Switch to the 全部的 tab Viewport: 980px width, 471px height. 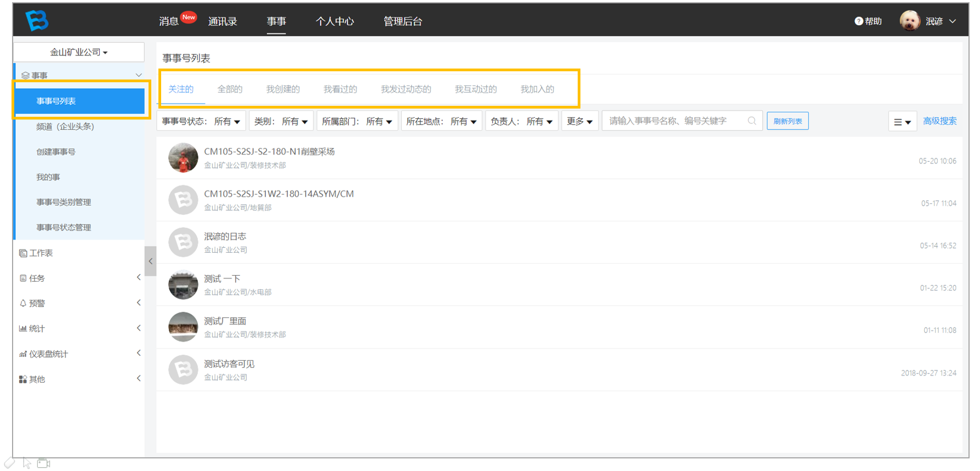click(230, 89)
